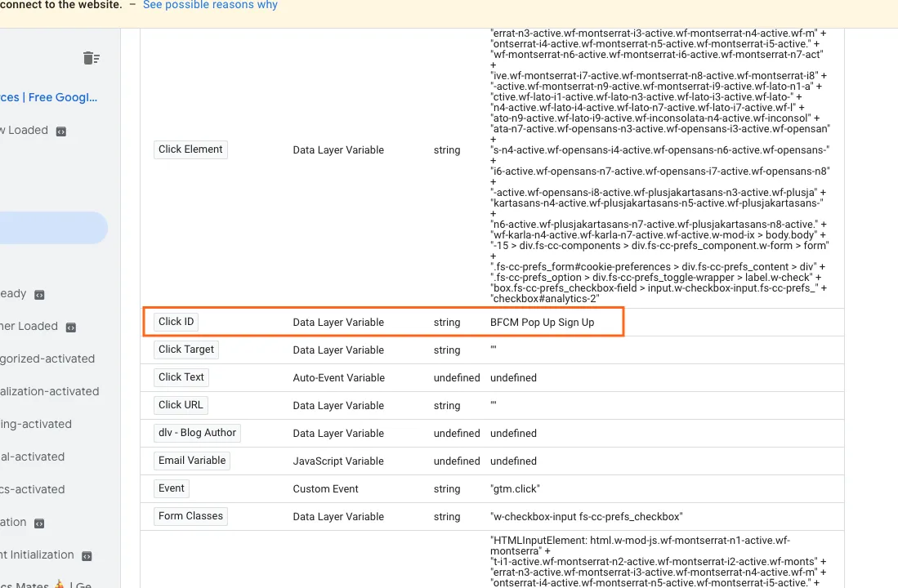898x588 pixels.
Task: Select the 'cs-activated' event in sidebar
Action: coord(33,489)
